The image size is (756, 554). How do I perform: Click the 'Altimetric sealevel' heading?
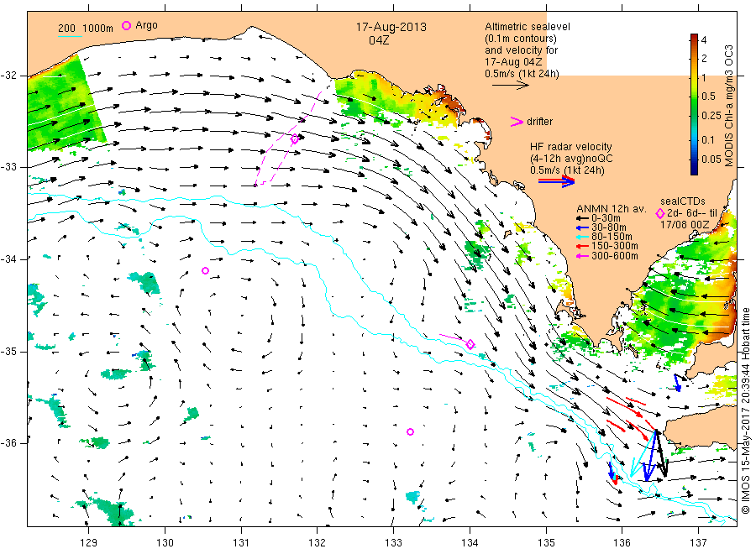point(528,27)
